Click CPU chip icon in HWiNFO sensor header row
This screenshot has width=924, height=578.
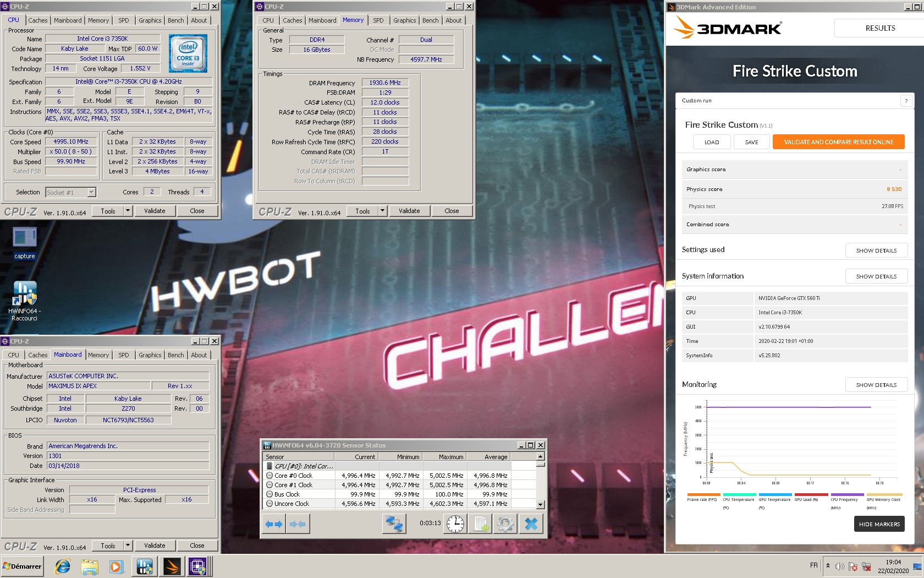(x=269, y=466)
